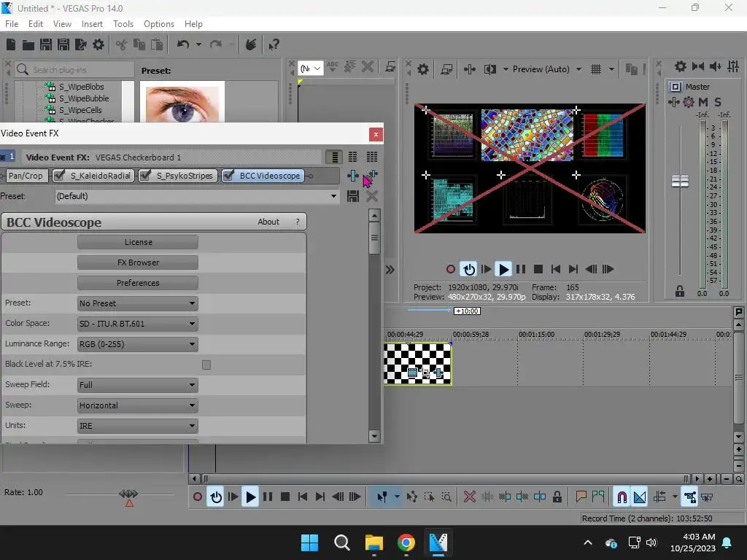
Task: Click the Lock event padlock icon in timeline toolbar
Action: 557,497
